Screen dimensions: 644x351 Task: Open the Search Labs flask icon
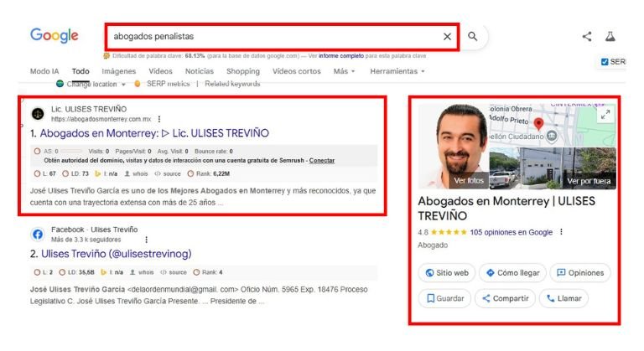click(x=610, y=37)
